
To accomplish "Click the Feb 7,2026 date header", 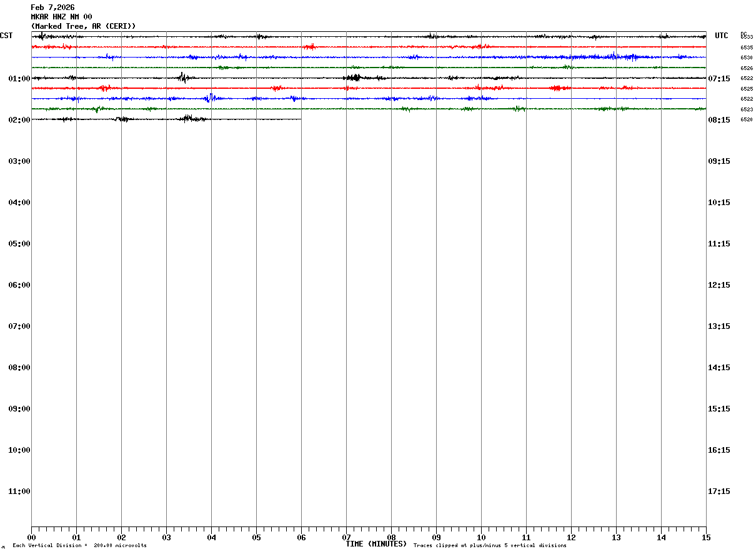I will [x=52, y=8].
